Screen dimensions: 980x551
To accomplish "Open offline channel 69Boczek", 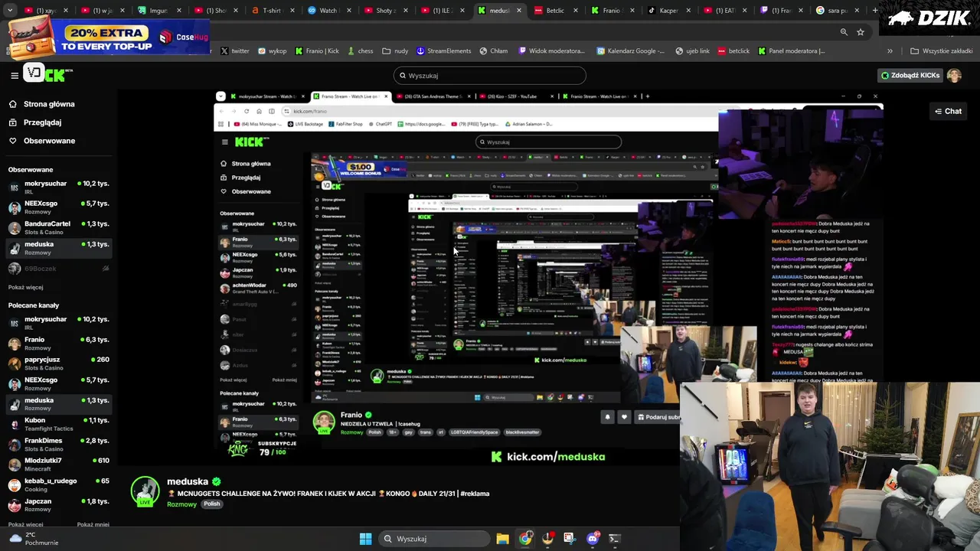I will point(58,269).
